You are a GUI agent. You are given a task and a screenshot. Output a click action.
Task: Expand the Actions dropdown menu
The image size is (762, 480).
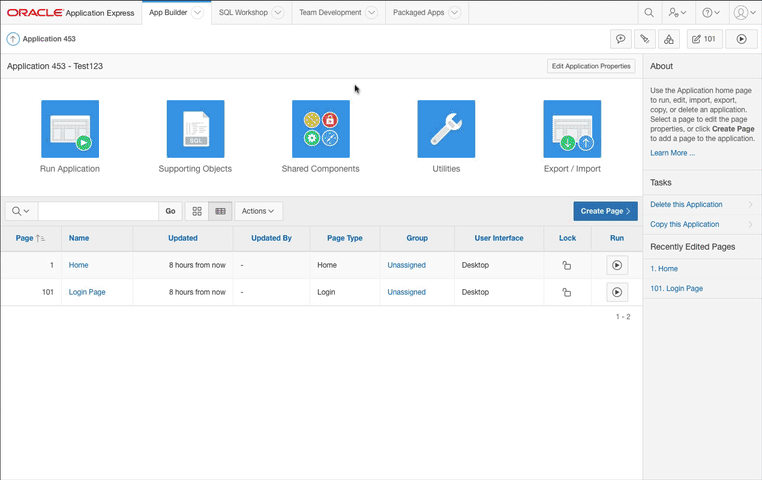point(259,211)
